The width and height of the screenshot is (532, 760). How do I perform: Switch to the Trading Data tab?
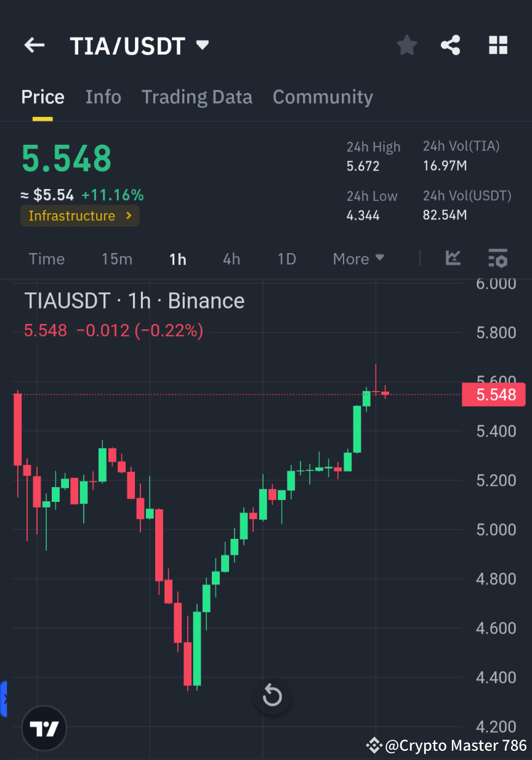197,97
